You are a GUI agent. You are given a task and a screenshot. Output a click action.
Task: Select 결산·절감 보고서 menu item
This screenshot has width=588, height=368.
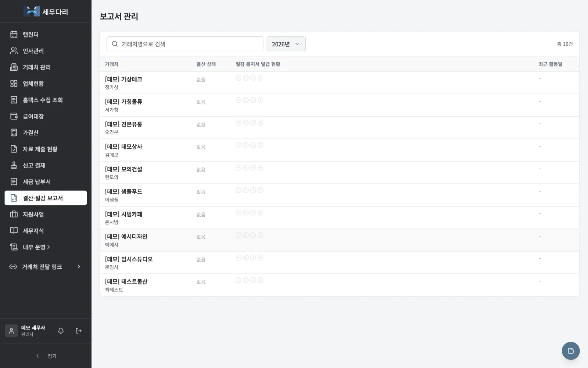click(x=46, y=198)
